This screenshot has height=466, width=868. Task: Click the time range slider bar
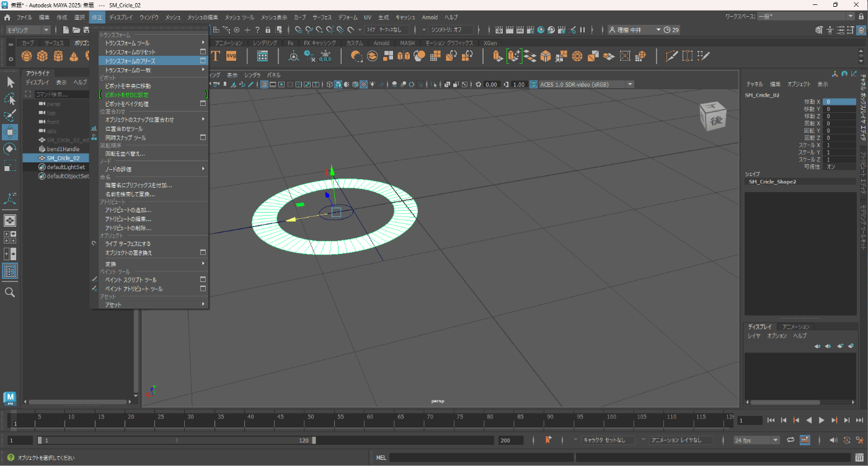[177, 440]
